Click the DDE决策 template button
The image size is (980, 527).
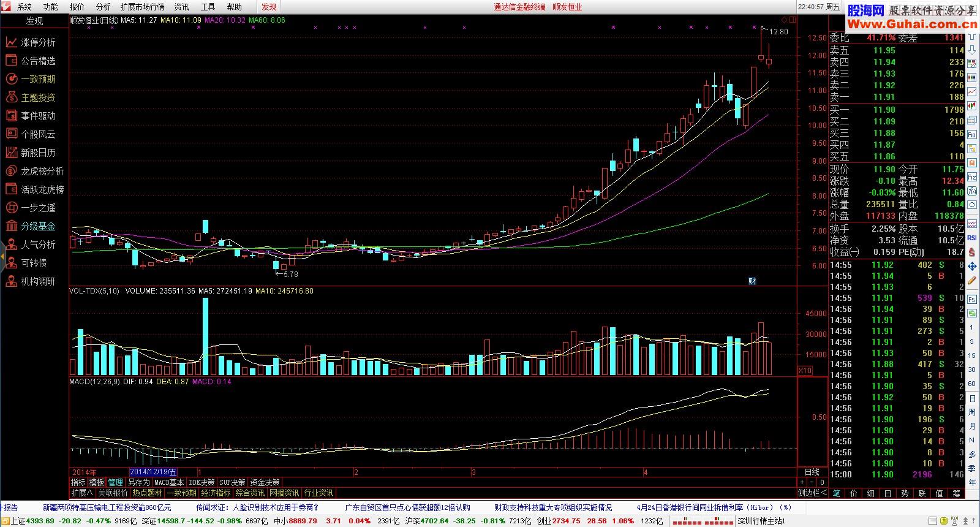click(x=202, y=482)
